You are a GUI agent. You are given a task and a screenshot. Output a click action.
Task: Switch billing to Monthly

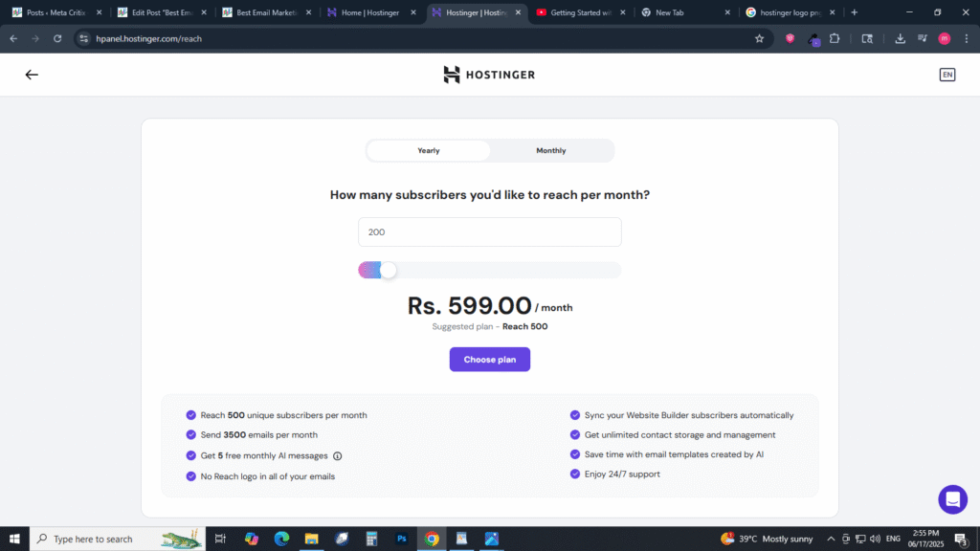[x=551, y=151]
